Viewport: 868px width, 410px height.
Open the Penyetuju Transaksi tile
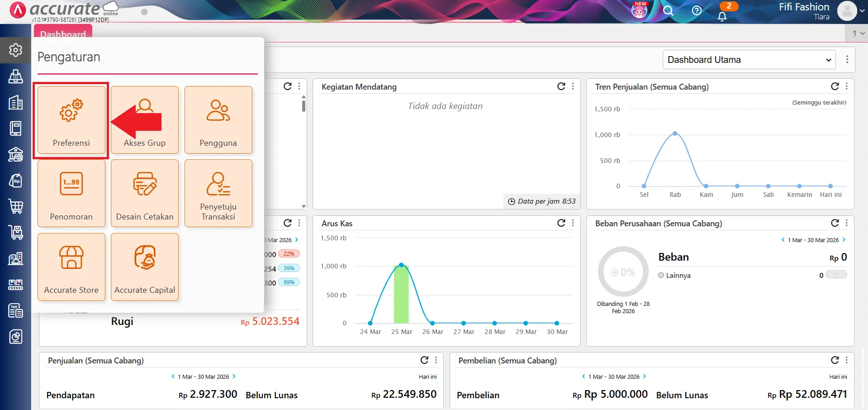pyautogui.click(x=218, y=193)
